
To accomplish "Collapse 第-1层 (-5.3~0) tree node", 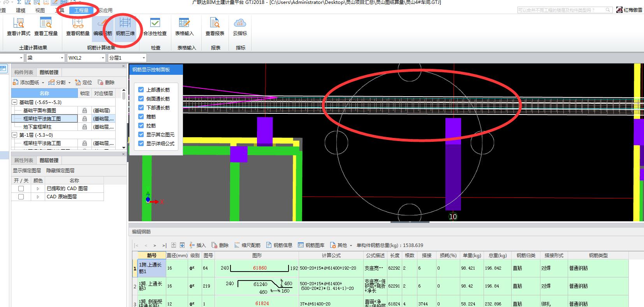I will click(x=15, y=135).
